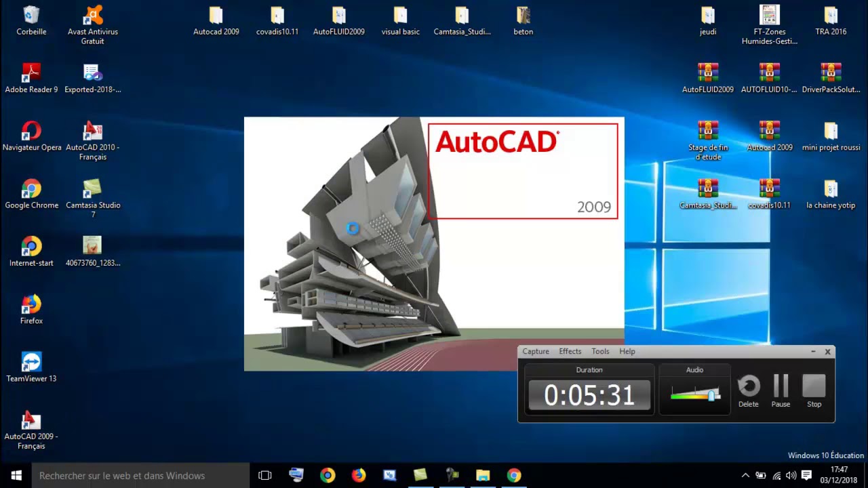The image size is (868, 488).
Task: Open Firefox from the taskbar
Action: pyautogui.click(x=358, y=475)
